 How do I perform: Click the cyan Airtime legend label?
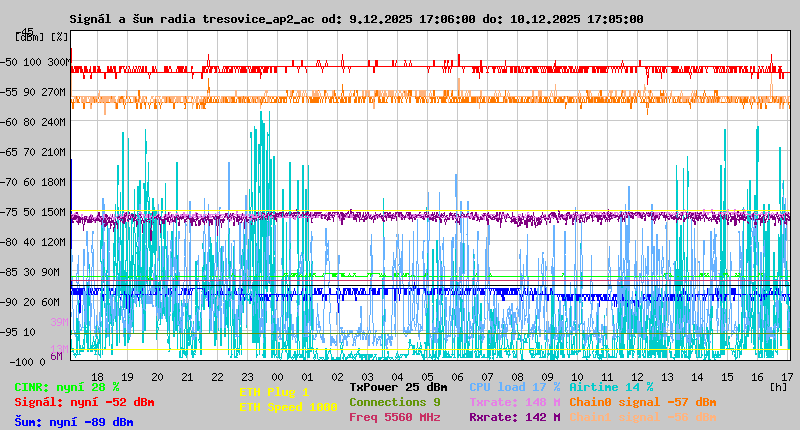pyautogui.click(x=611, y=387)
